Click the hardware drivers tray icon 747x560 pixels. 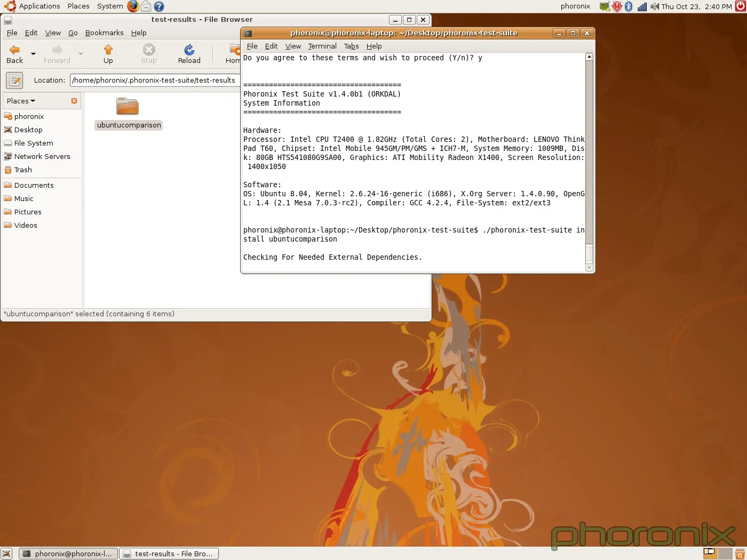[x=605, y=6]
